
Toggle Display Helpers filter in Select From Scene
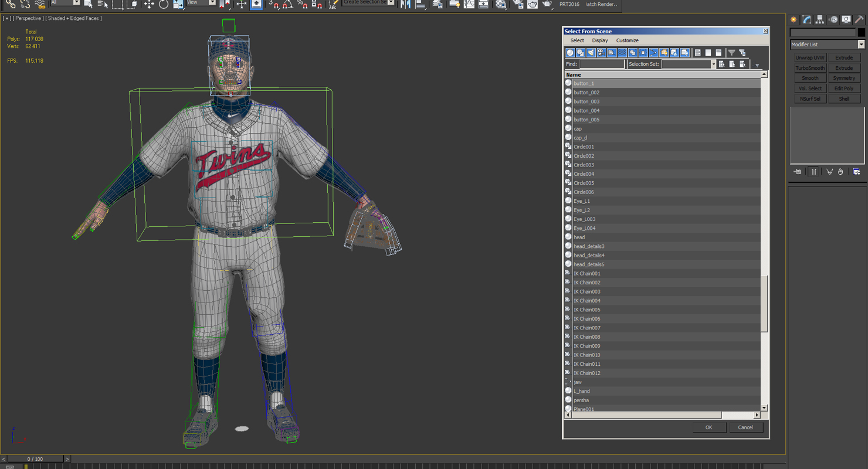[612, 53]
